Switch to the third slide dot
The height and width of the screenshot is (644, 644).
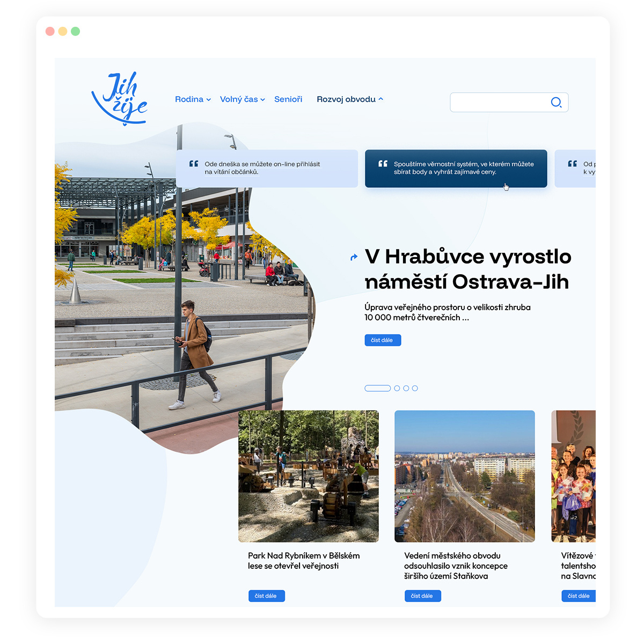tap(406, 388)
